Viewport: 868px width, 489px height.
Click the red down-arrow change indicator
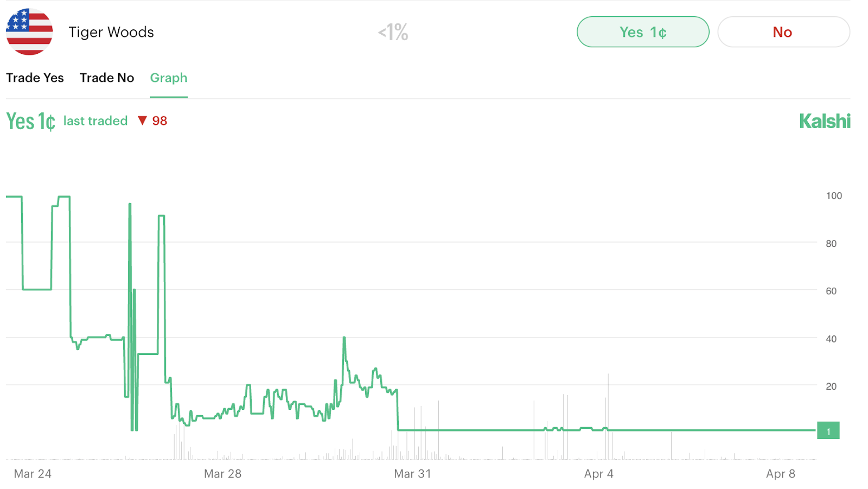142,120
